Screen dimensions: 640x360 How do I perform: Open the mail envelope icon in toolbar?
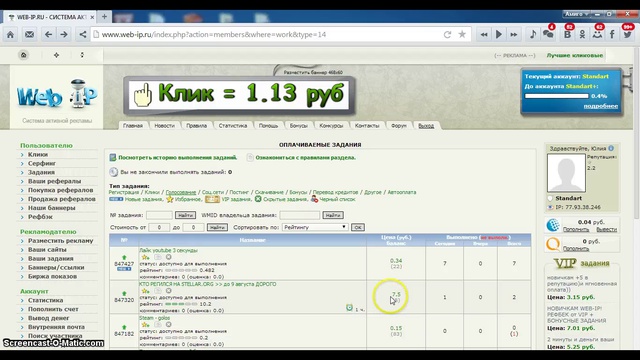coord(29,34)
